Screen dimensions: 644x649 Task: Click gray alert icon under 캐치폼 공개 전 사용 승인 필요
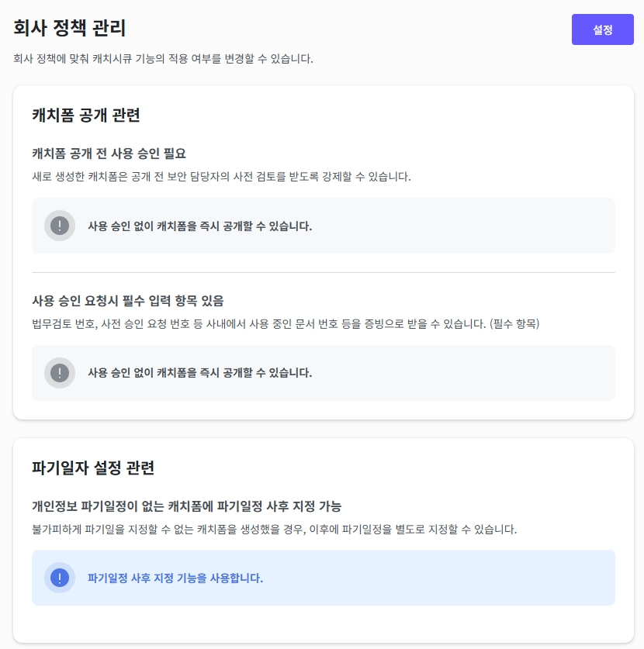(x=60, y=226)
